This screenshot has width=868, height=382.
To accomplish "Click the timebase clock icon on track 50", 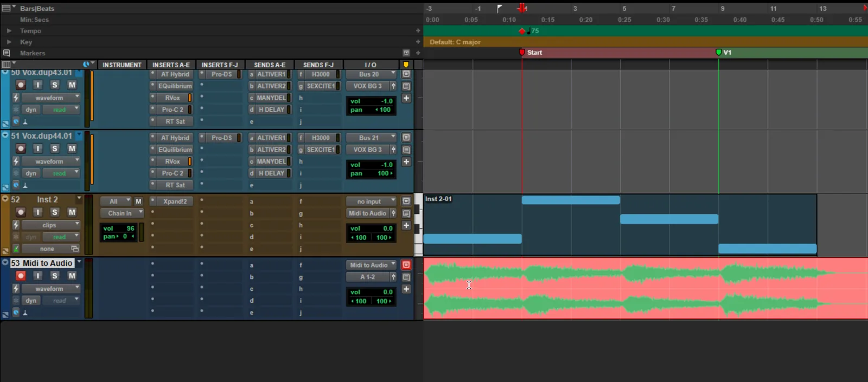I will 16,122.
